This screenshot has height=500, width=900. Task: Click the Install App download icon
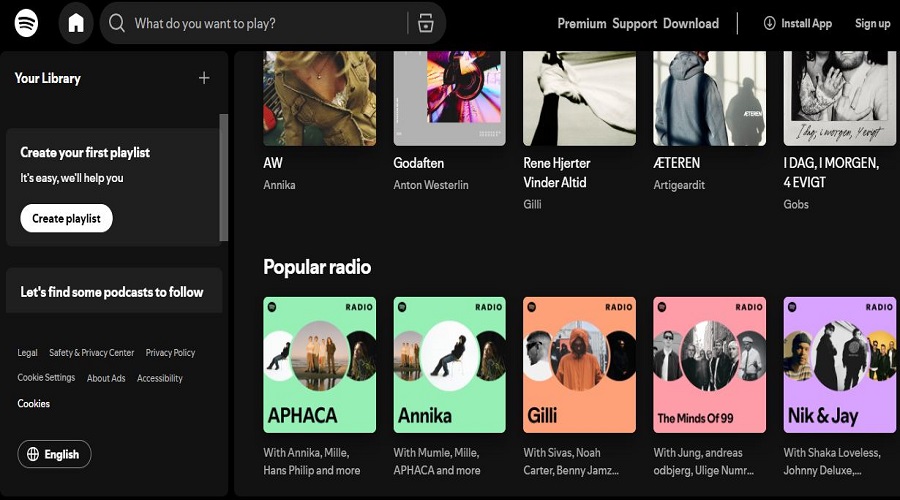pos(769,23)
